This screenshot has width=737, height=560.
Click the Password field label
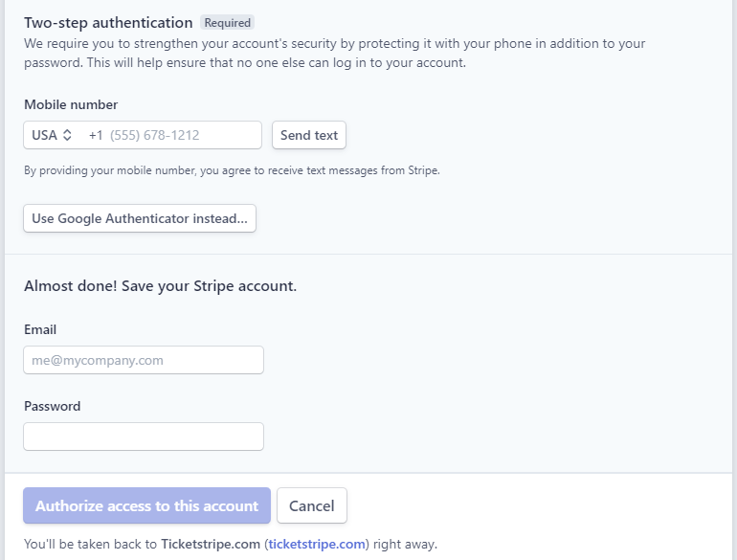click(x=53, y=406)
